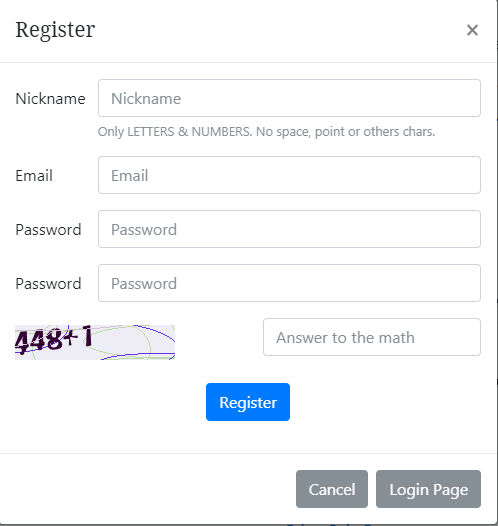Screen dimensions: 498x526
Task: Click the plus sign in the captcha image
Action: pos(71,336)
